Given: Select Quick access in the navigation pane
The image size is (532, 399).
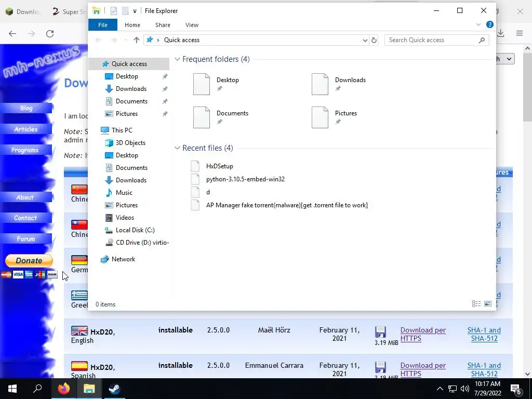Looking at the screenshot, I should pyautogui.click(x=129, y=64).
